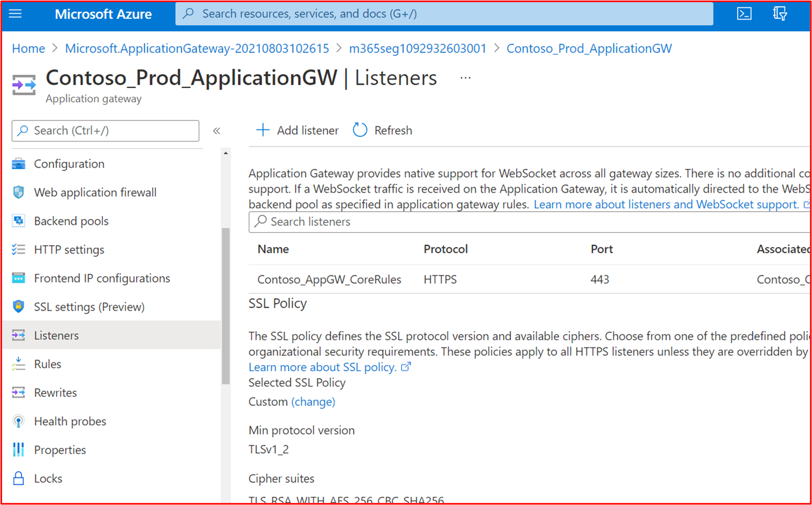Click the Locks padlock icon

[x=19, y=478]
